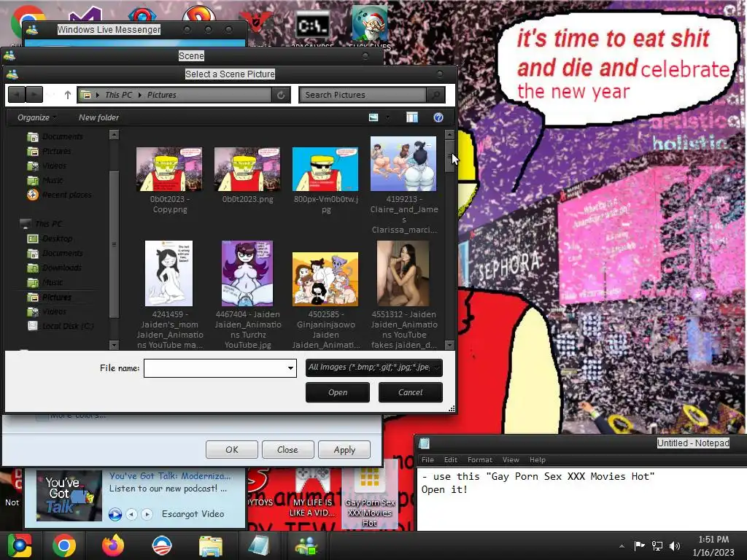Viewport: 747px width, 560px height.
Task: Click the File name text field
Action: pyautogui.click(x=215, y=368)
